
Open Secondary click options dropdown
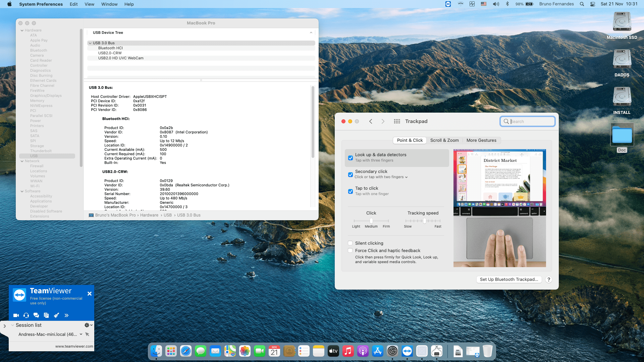point(381,177)
